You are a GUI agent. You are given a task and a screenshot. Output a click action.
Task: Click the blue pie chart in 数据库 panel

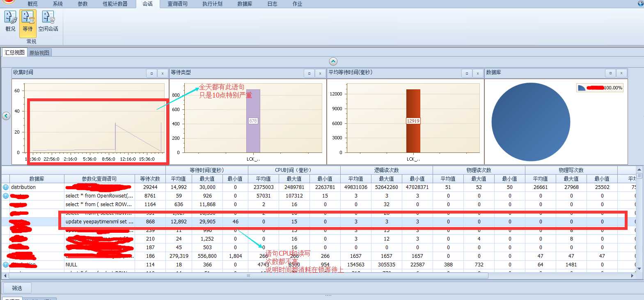click(531, 122)
